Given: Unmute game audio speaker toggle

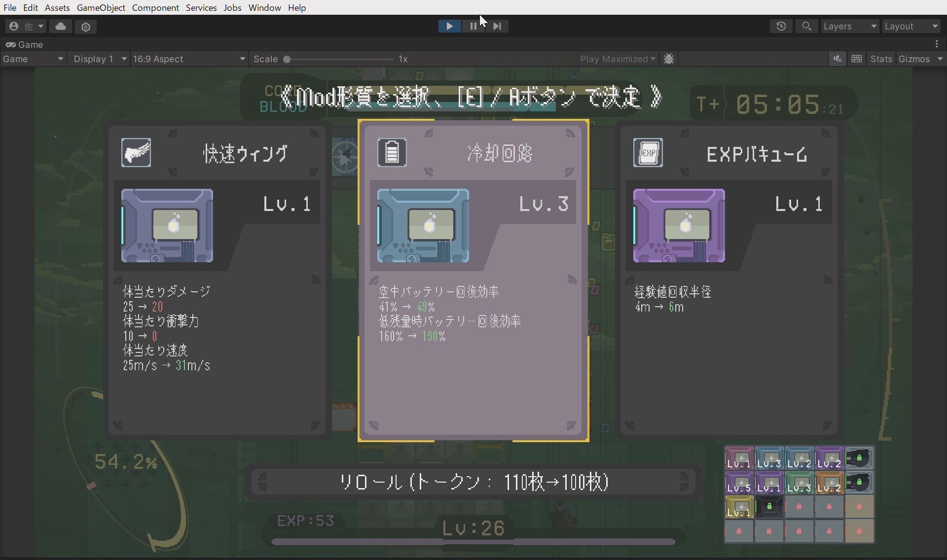Looking at the screenshot, I should tap(838, 59).
